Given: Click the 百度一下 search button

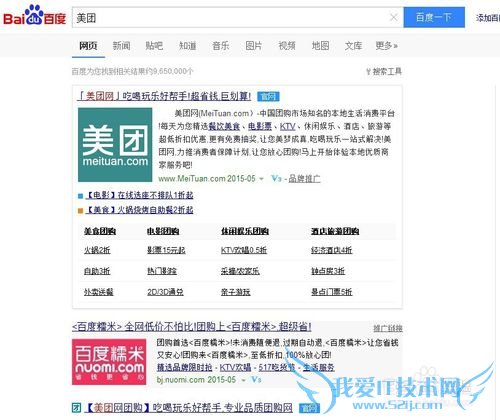Looking at the screenshot, I should pos(434,17).
